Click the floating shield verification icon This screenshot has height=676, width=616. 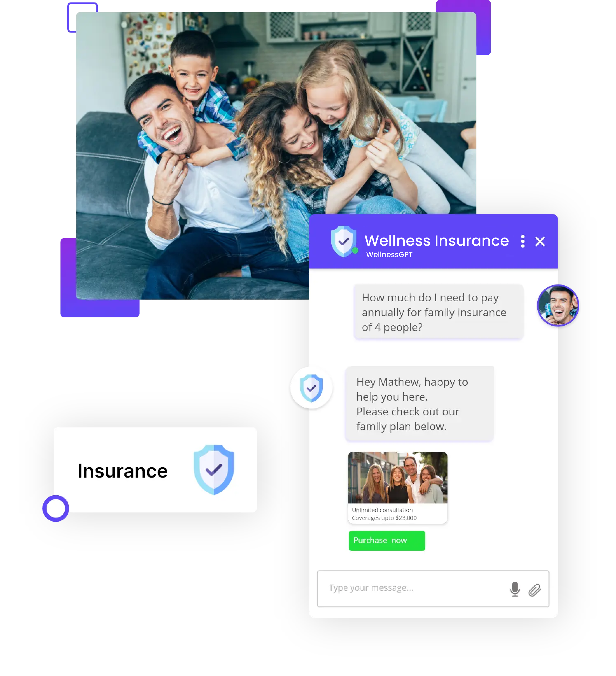pos(311,388)
